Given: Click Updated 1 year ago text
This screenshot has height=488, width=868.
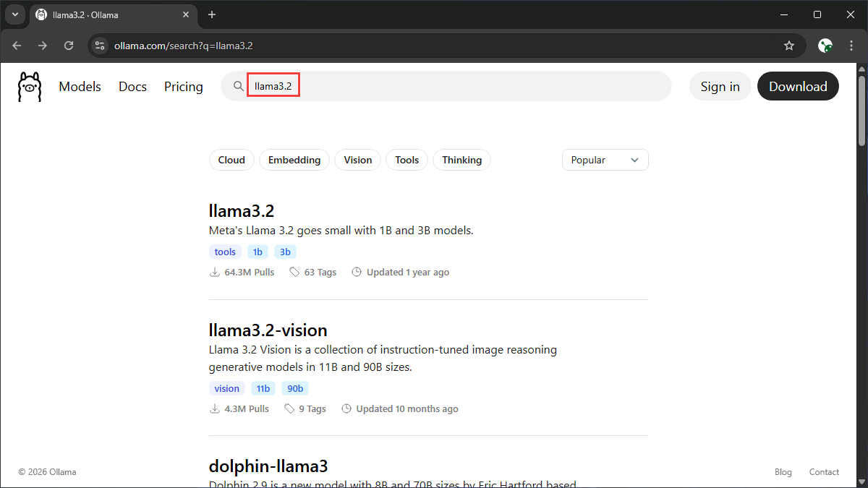Looking at the screenshot, I should click(408, 273).
